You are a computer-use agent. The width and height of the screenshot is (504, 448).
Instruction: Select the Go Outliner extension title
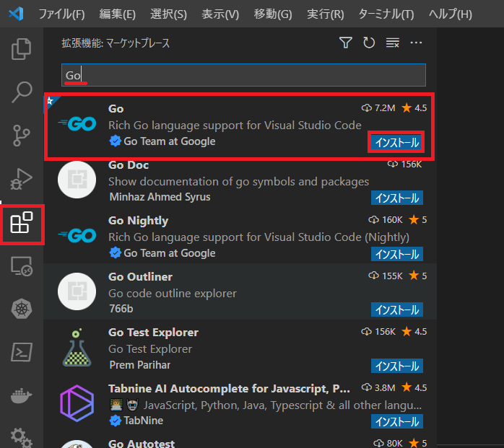[x=140, y=276]
